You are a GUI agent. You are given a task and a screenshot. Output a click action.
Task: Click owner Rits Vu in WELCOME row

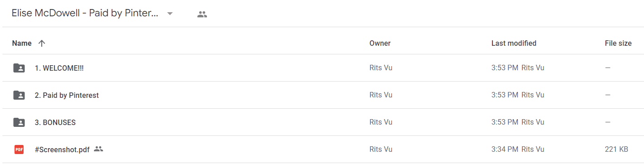pyautogui.click(x=381, y=68)
